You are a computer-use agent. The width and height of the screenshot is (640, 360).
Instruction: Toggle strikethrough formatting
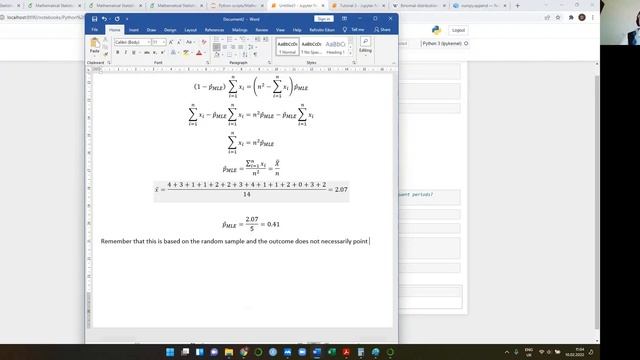[x=147, y=53]
